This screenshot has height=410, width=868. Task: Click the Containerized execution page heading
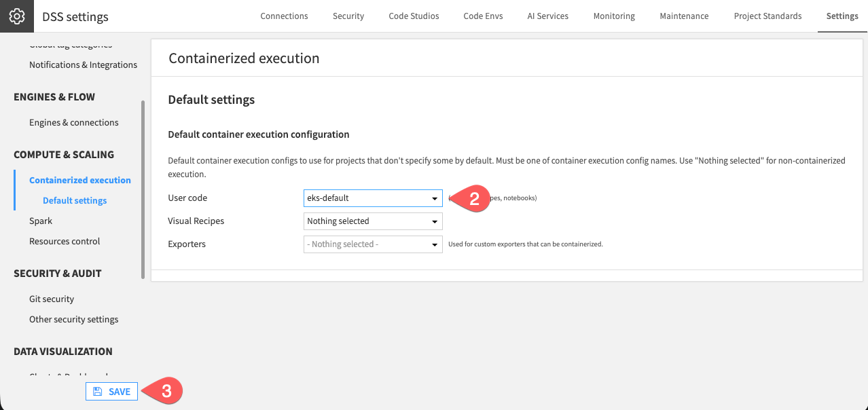tap(244, 58)
